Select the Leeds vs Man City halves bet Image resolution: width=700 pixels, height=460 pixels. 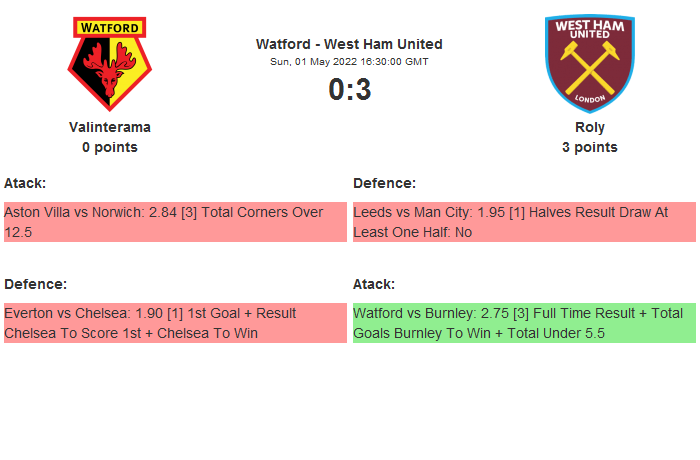tap(523, 222)
